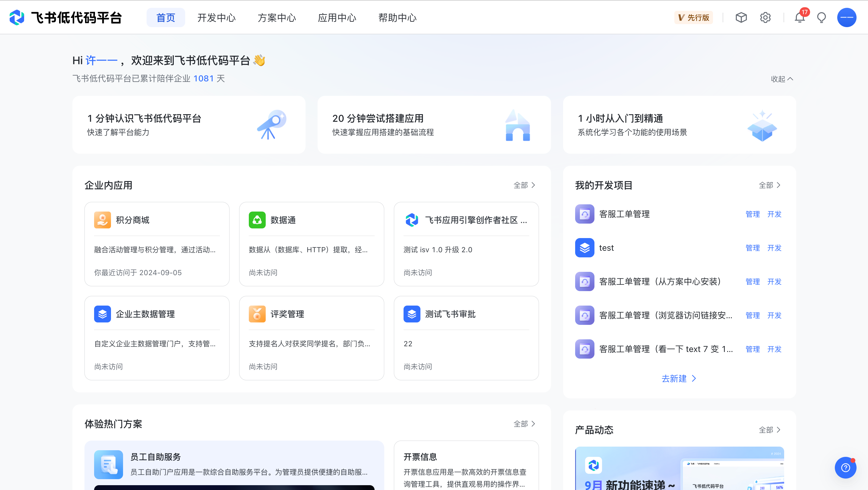Click 客服工单管理（浏览器访问链接安... project icon

point(584,315)
